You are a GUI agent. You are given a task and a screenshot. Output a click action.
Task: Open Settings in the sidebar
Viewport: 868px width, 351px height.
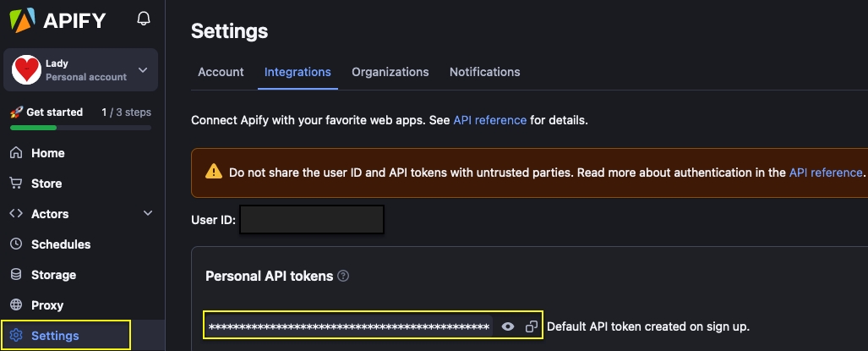(55, 336)
